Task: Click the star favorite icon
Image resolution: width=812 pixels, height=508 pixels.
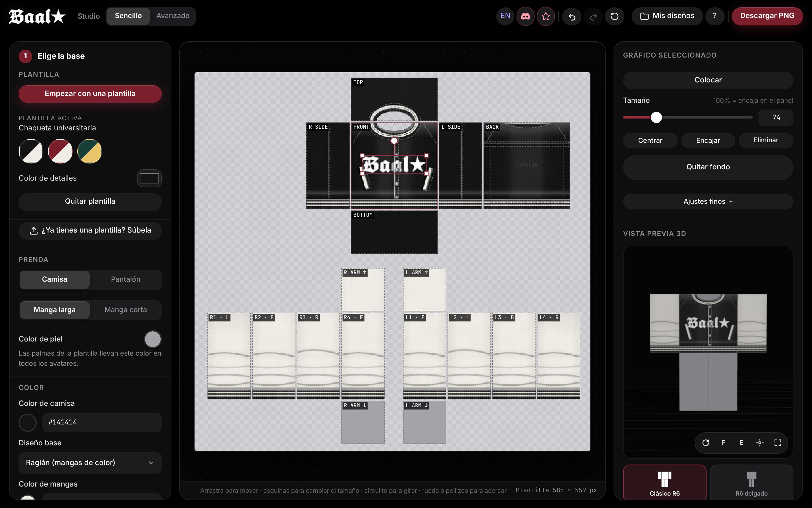Action: [x=546, y=16]
